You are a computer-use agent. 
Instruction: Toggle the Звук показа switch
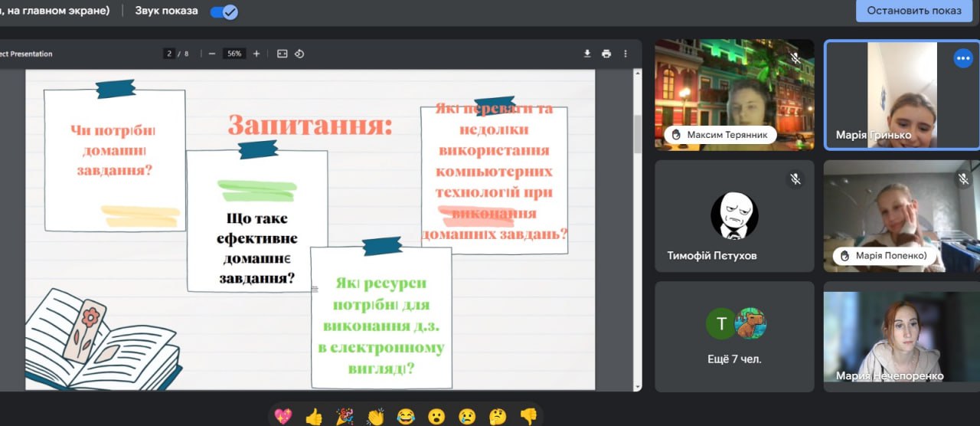pyautogui.click(x=224, y=11)
